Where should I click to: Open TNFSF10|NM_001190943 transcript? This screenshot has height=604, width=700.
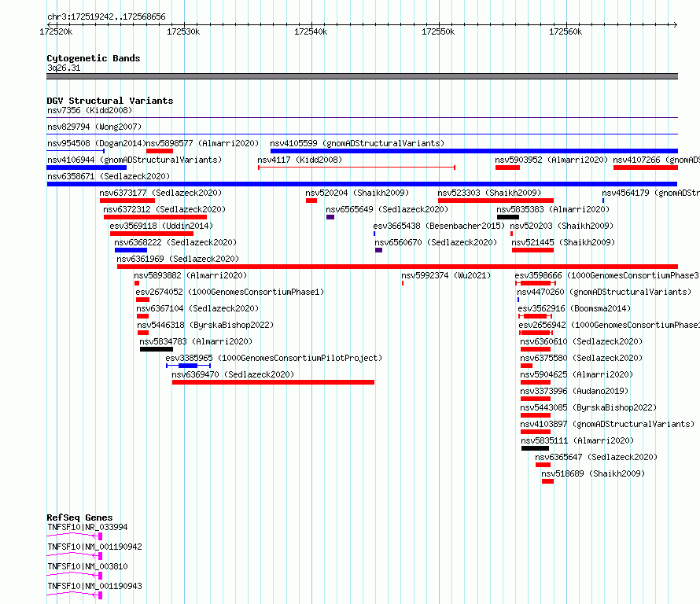pyautogui.click(x=94, y=586)
